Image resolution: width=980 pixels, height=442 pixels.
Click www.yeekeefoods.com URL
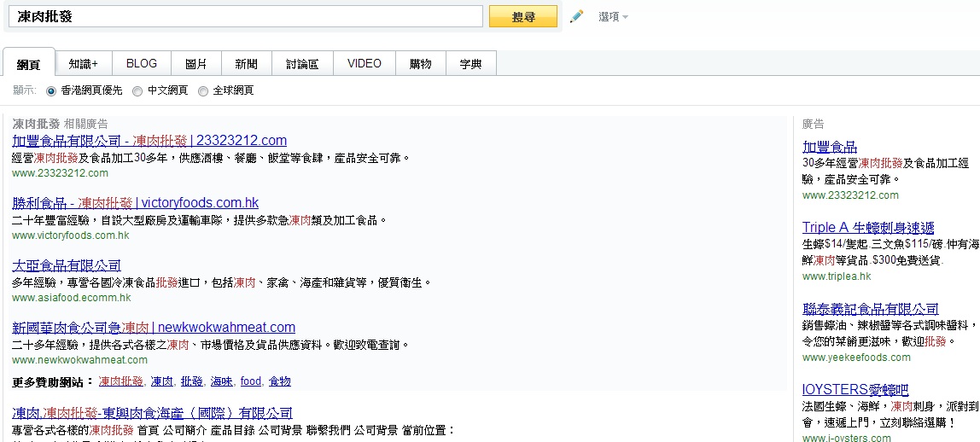coord(856,357)
